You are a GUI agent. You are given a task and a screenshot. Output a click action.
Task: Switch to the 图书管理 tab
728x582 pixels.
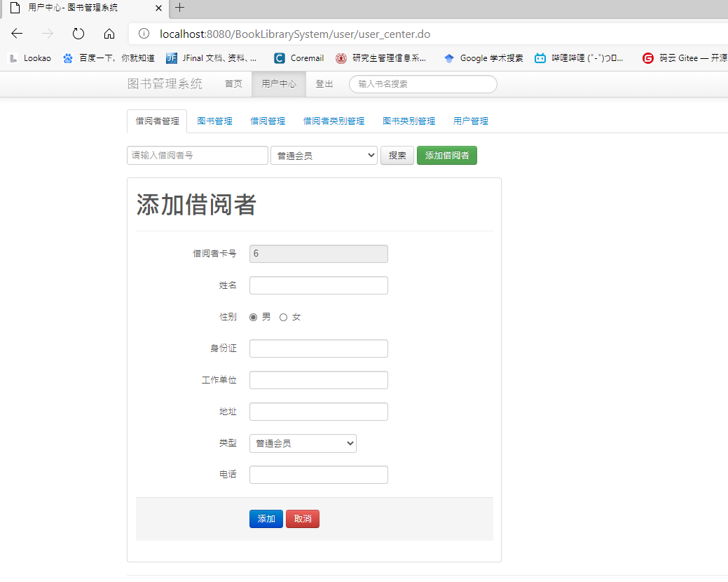click(214, 121)
